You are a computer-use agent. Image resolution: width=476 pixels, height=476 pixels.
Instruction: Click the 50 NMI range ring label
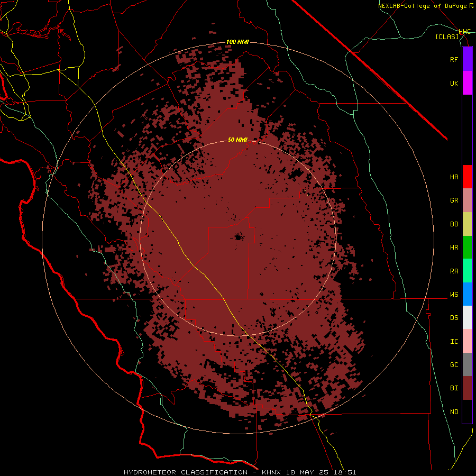click(237, 140)
